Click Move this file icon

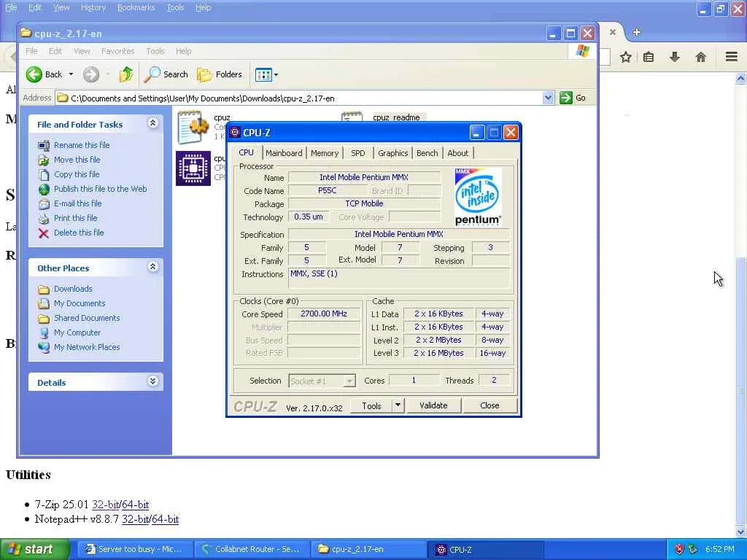[x=44, y=160]
